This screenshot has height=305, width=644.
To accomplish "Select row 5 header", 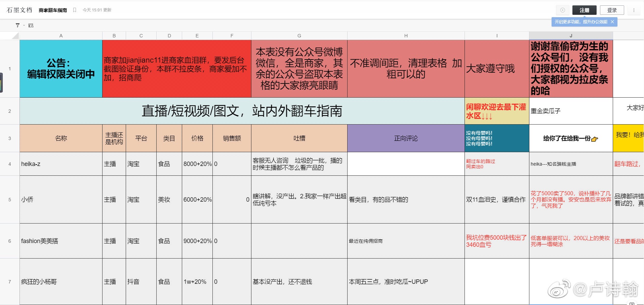I will 10,200.
